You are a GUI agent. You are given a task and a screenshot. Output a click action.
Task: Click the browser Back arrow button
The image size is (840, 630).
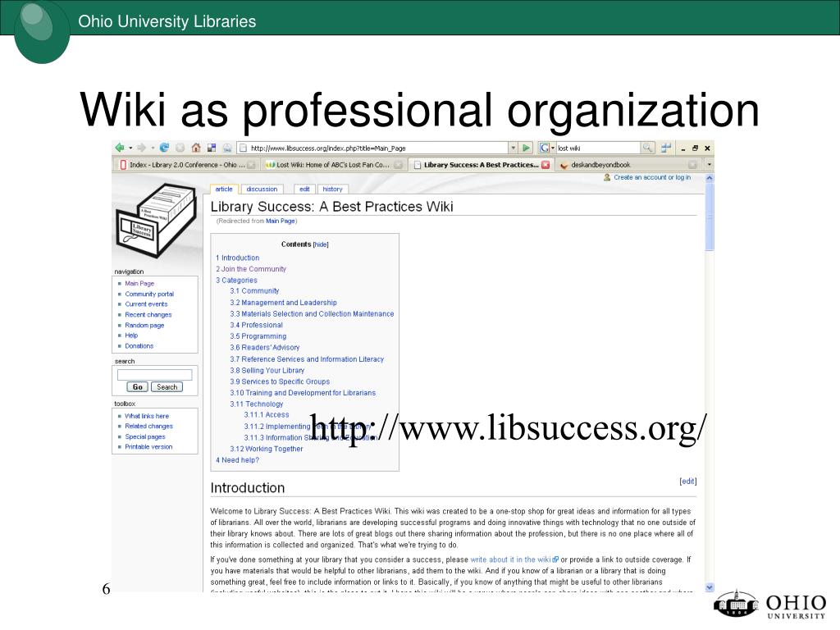tap(120, 148)
